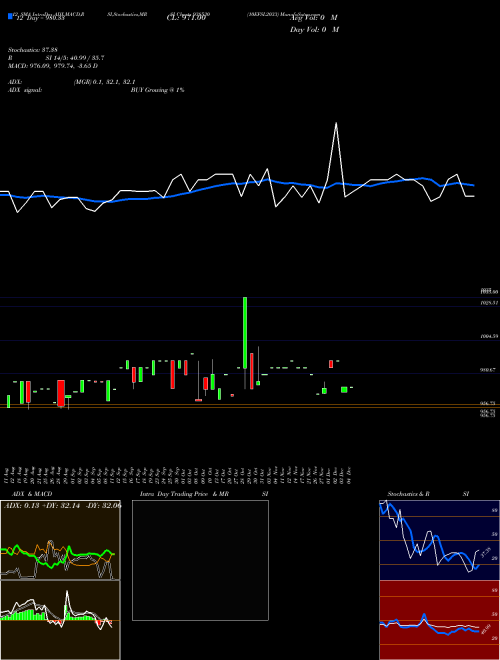
Task: Select the '12 Day = 980.33' SMA label
Action: coord(40,18)
